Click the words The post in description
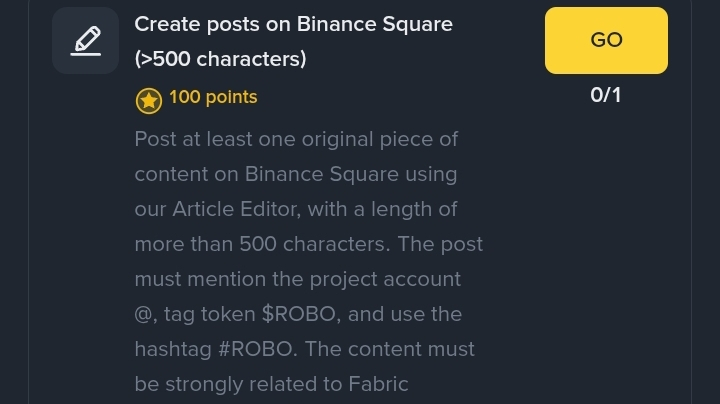This screenshot has width=720, height=404. tap(440, 245)
